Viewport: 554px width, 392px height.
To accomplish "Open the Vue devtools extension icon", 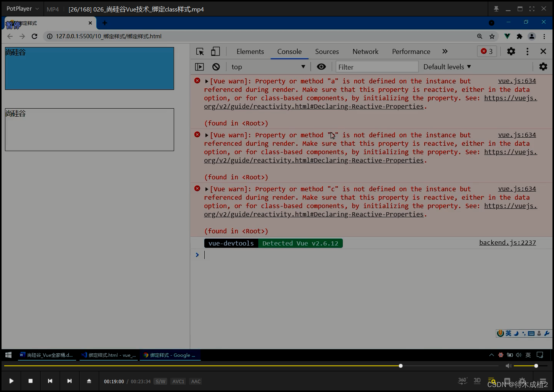I will tap(507, 36).
